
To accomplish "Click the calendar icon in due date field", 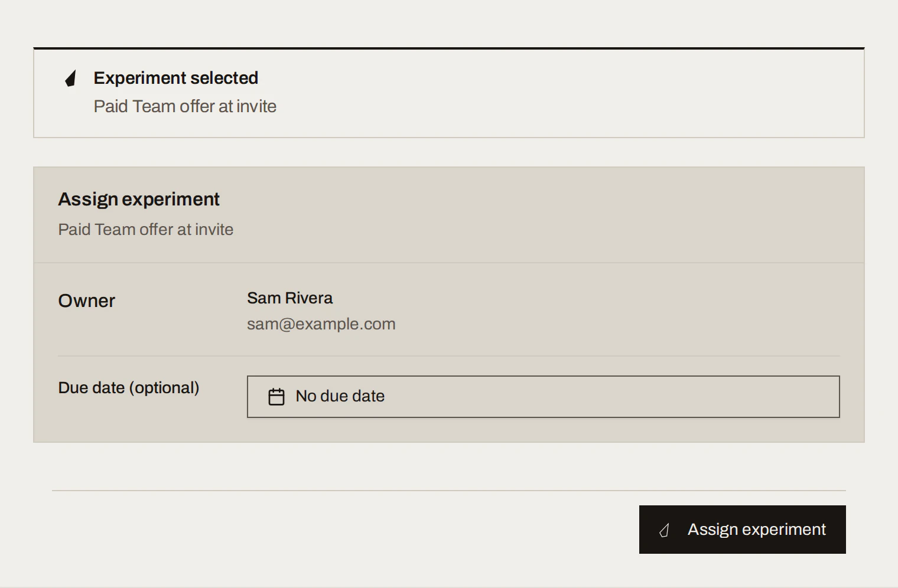I will pyautogui.click(x=276, y=397).
